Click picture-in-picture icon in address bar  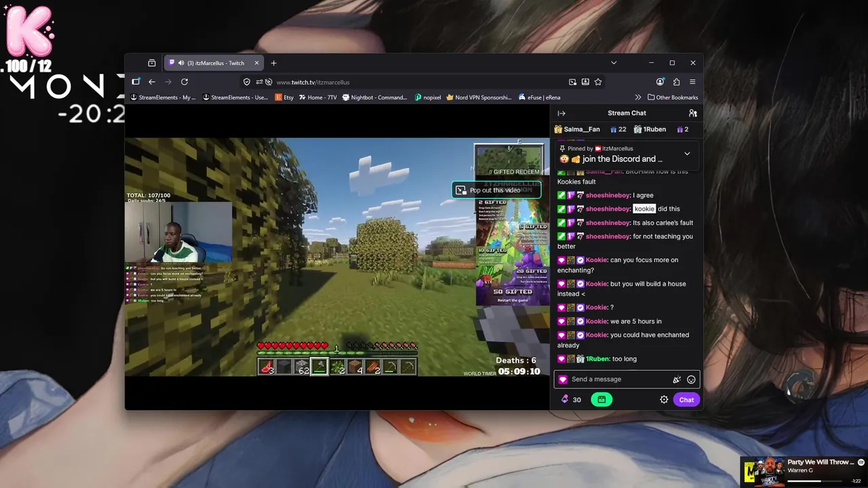point(572,82)
